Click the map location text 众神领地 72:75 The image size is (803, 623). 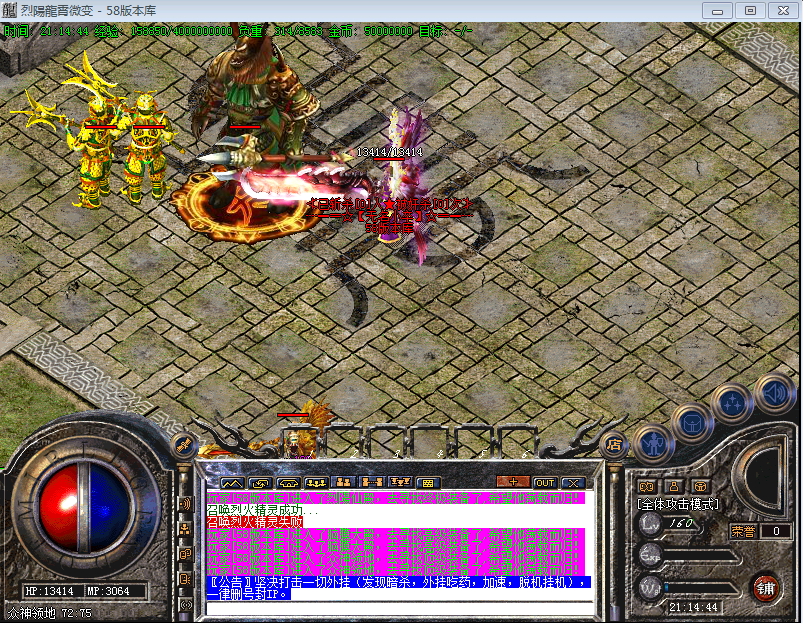coord(50,613)
